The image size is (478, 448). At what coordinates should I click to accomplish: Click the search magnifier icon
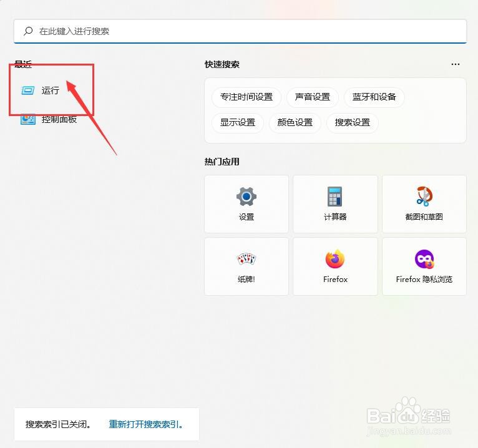(x=28, y=31)
